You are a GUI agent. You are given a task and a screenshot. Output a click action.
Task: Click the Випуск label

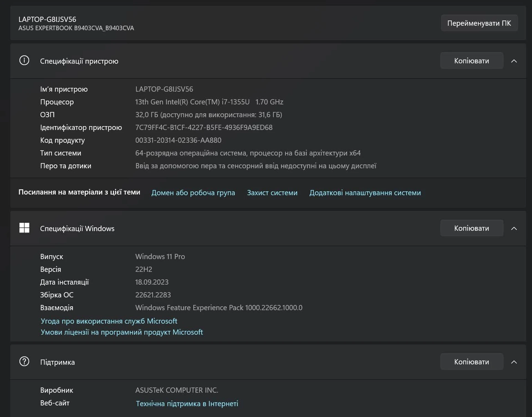(x=52, y=256)
